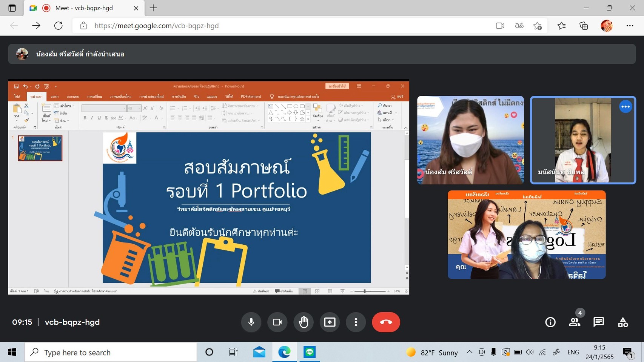Turn off the camera in Meet
Screen dimensions: 644x362
(277, 322)
